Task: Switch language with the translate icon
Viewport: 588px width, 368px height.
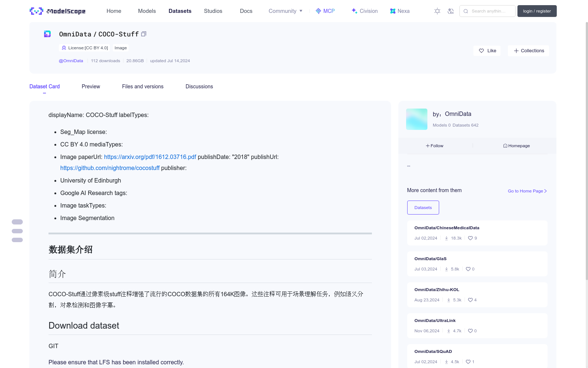Action: (451, 11)
